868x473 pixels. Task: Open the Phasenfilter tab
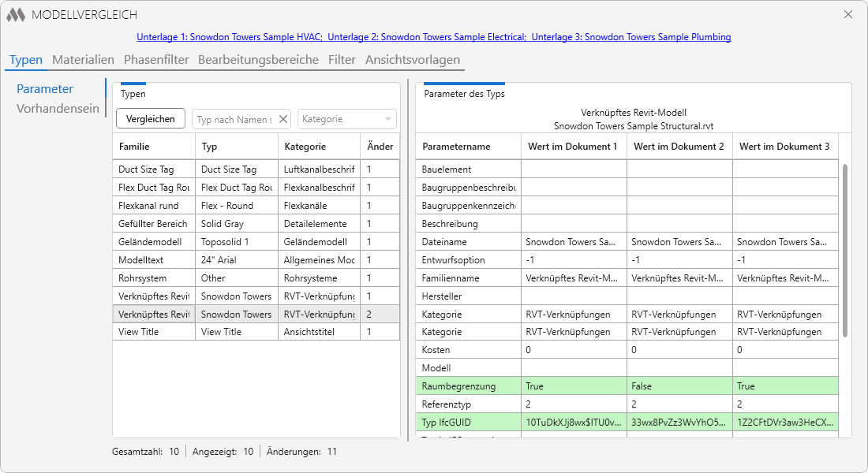[156, 60]
